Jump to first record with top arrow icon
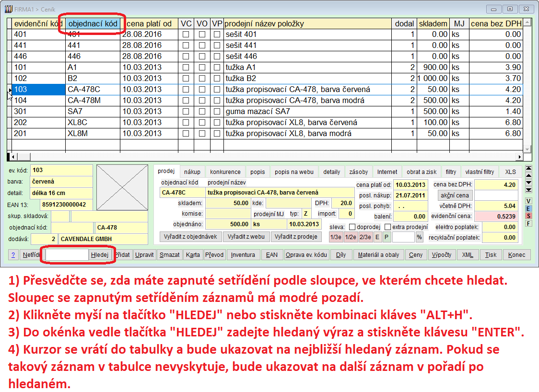This screenshot has height=392, width=539. pyautogui.click(x=528, y=168)
